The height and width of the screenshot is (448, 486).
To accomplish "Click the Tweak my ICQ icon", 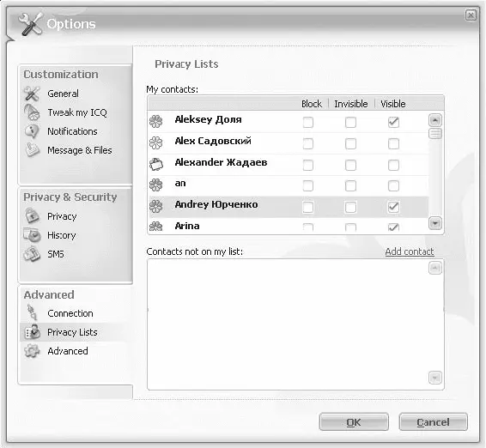I will pos(32,112).
